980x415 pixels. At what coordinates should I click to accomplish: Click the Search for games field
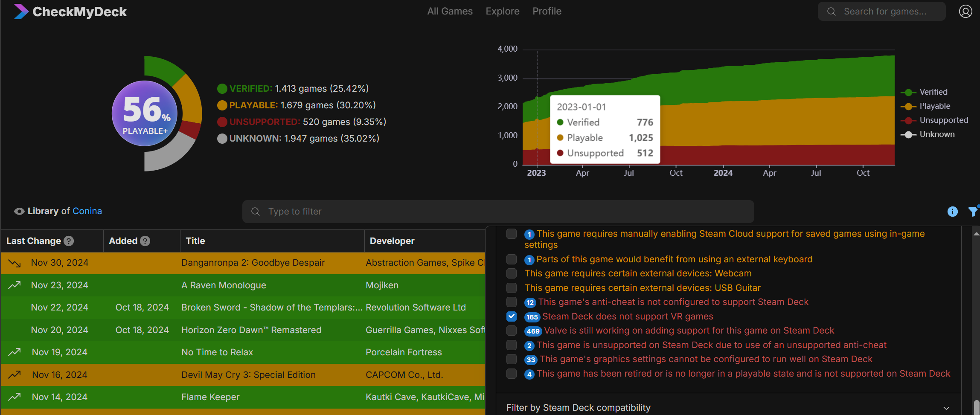(x=882, y=12)
